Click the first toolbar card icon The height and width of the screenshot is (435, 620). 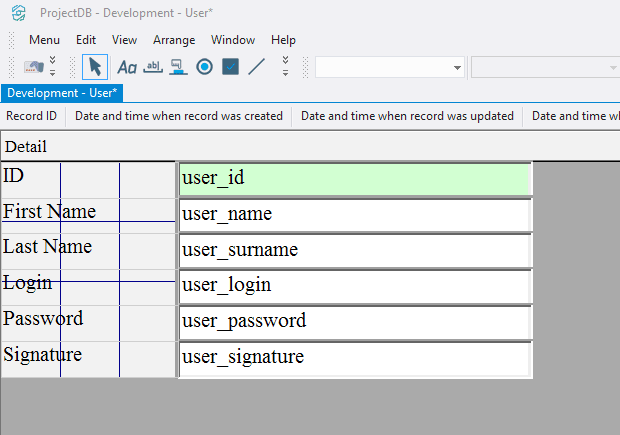[x=34, y=67]
